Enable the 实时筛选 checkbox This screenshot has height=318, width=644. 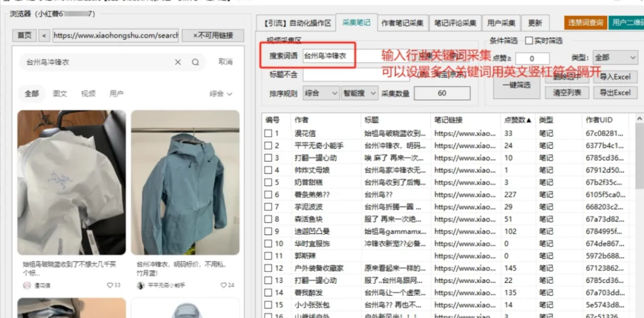529,41
